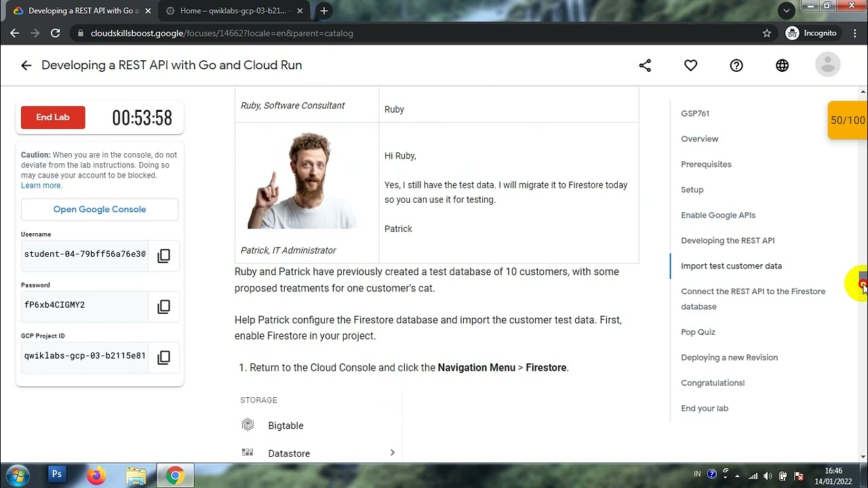The height and width of the screenshot is (488, 868).
Task: Switch to the 'Developing a REST API with Go' tab
Action: tap(81, 11)
